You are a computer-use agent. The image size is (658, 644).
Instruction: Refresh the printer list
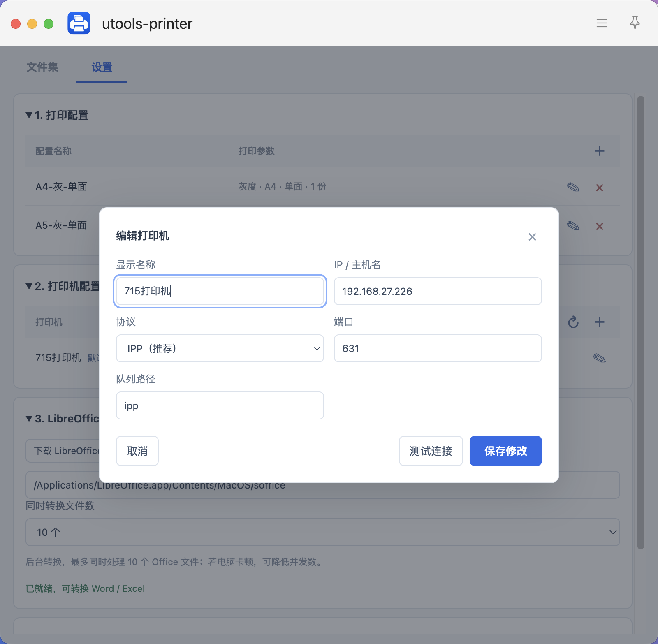[x=573, y=322]
